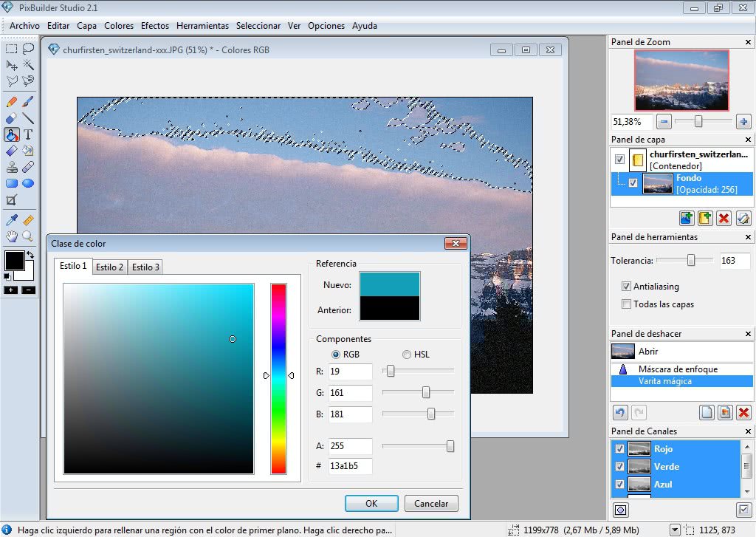Click the undo arrow in Panel de deshacer
Viewport: 756px width, 537px height.
[x=620, y=412]
